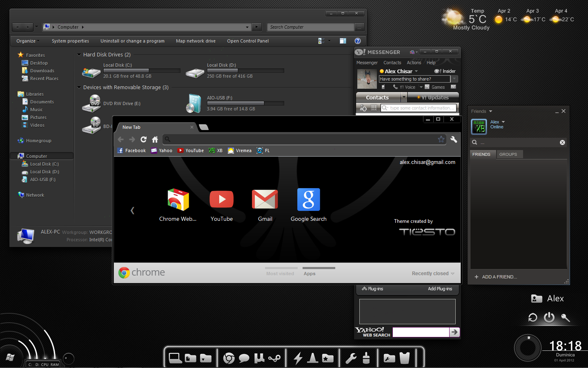588x368 pixels.
Task: Click the add contact icon in Messenger
Action: click(363, 108)
